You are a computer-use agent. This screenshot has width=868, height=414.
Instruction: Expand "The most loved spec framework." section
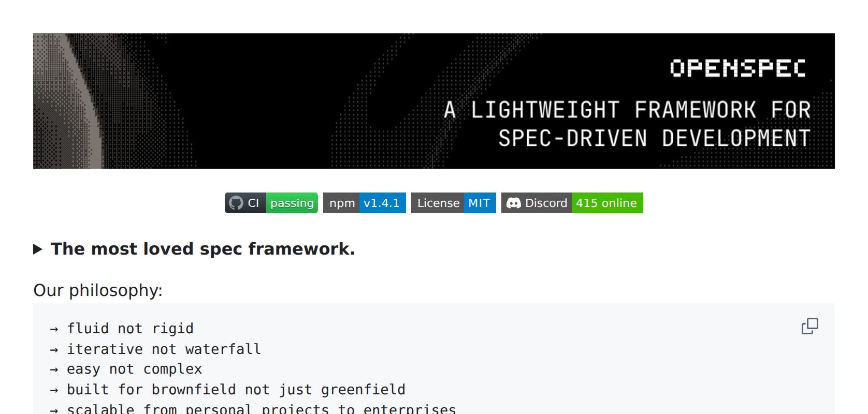(194, 249)
